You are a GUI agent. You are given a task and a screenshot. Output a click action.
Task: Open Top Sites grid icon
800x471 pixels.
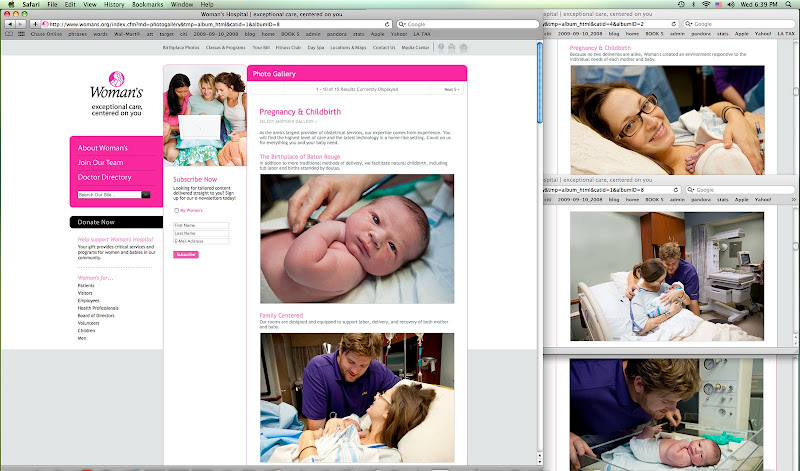point(21,34)
